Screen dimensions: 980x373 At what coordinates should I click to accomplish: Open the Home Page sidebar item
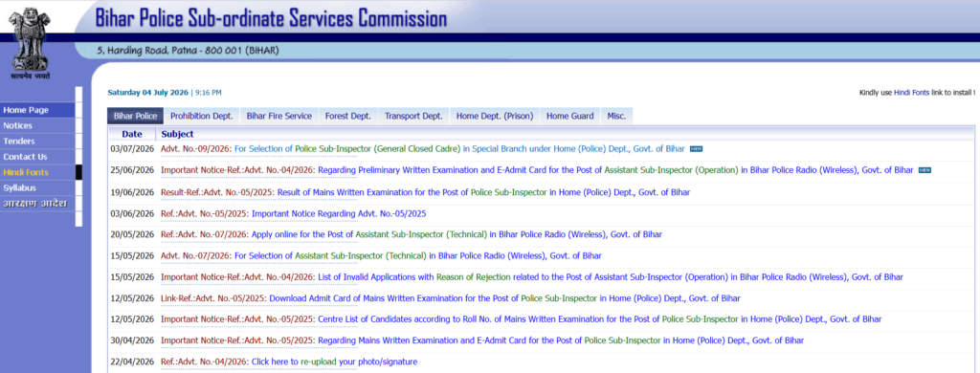(x=37, y=110)
